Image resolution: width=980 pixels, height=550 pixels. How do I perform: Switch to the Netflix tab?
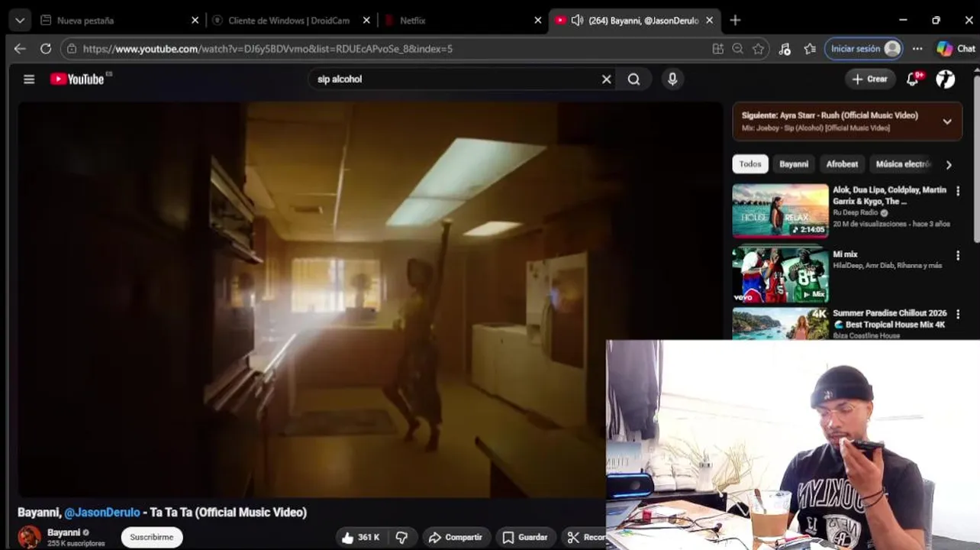point(463,21)
